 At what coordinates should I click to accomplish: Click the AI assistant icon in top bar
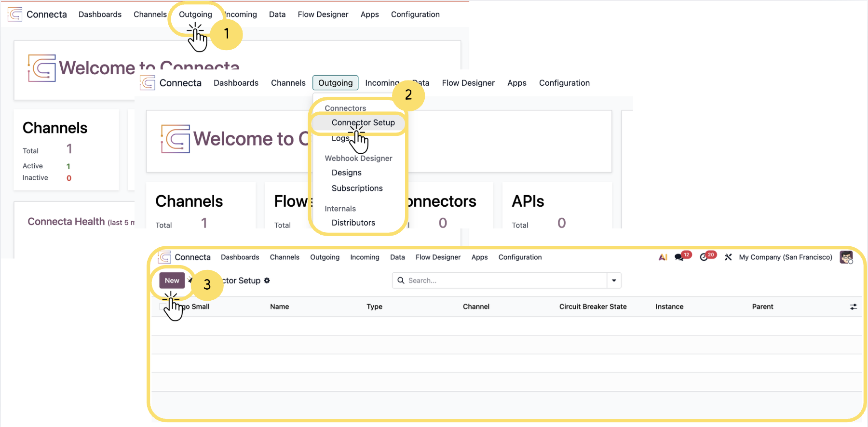pyautogui.click(x=663, y=257)
